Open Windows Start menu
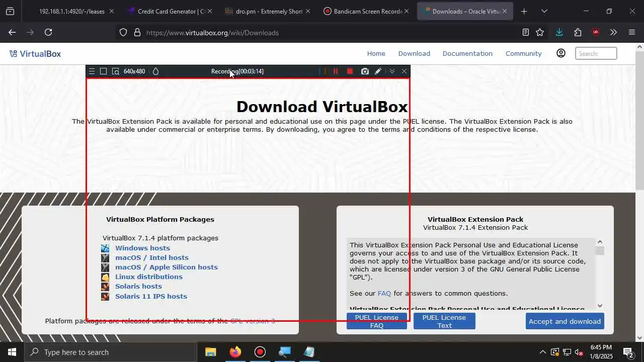This screenshot has width=644, height=362. point(12,352)
